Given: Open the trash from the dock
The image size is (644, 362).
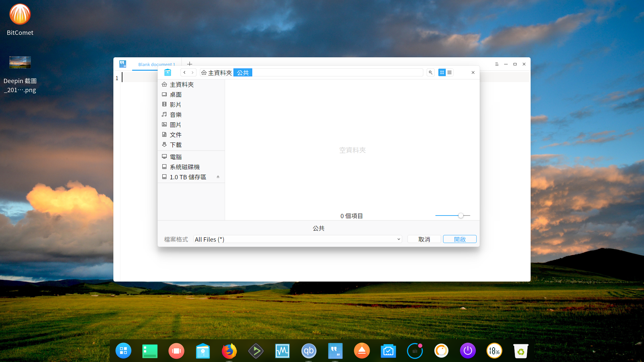Looking at the screenshot, I should [x=521, y=351].
